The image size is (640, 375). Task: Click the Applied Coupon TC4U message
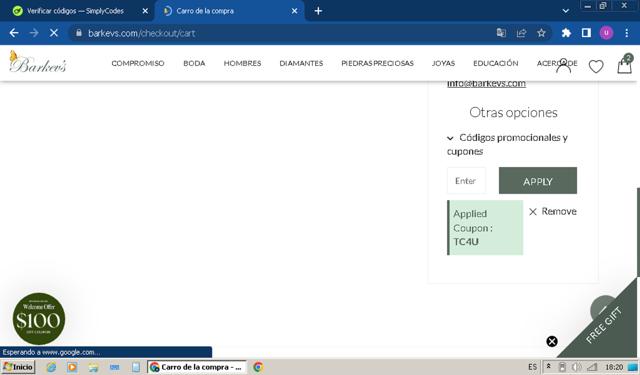485,227
